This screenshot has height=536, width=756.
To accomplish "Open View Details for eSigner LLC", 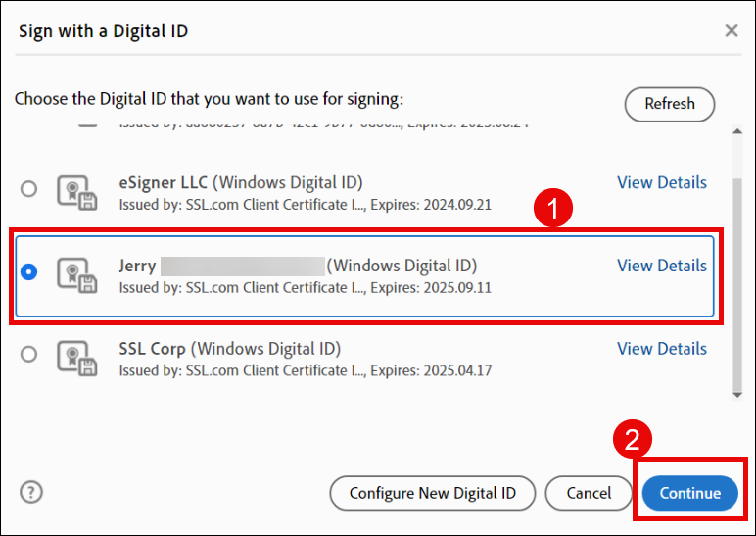I will 661,182.
